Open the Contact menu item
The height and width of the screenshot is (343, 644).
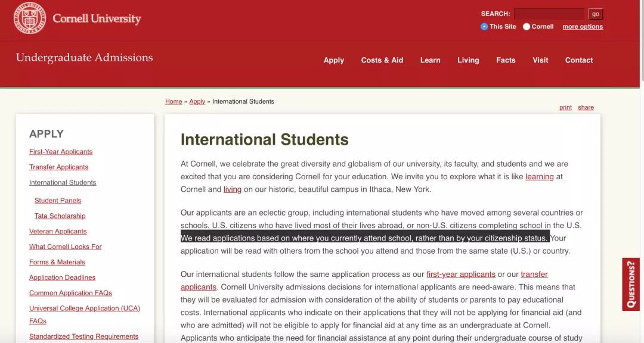pos(578,60)
